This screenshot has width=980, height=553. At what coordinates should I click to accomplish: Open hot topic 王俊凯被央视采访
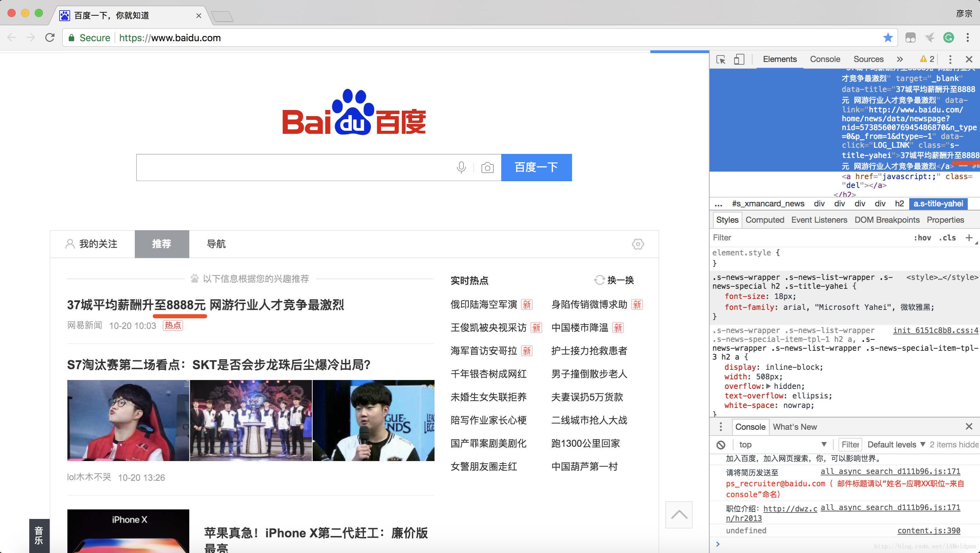489,328
